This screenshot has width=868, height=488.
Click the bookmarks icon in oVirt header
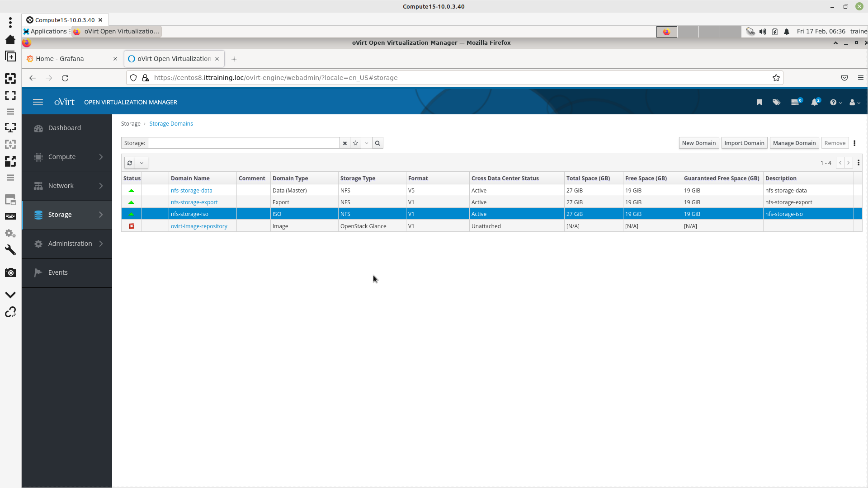(x=759, y=103)
